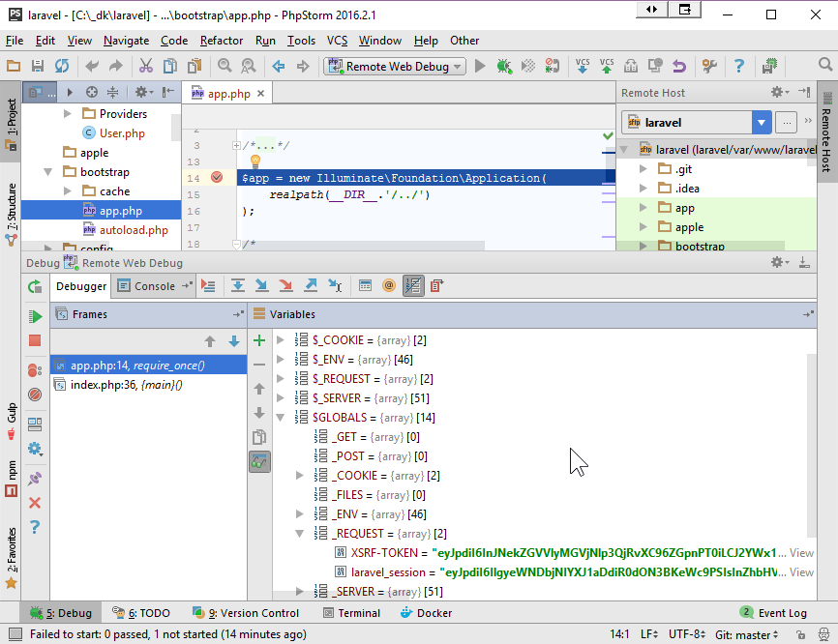Image resolution: width=838 pixels, height=644 pixels.
Task: Toggle sort variables alphabetically button
Action: point(413,286)
